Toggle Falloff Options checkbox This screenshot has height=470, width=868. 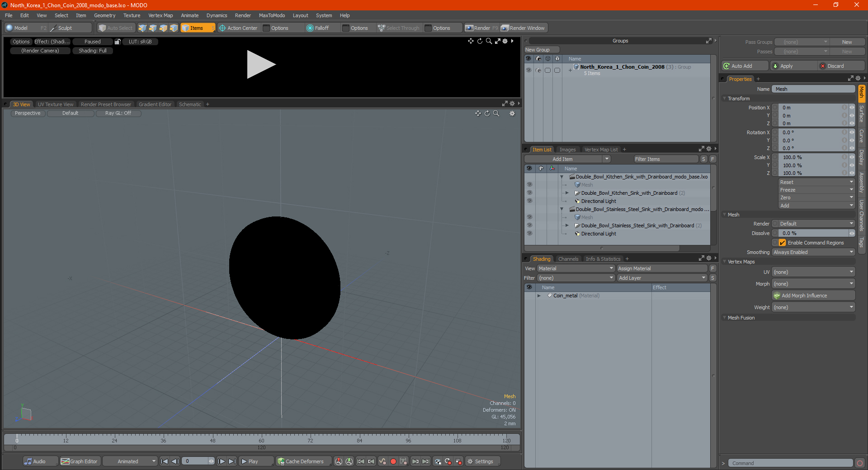346,28
